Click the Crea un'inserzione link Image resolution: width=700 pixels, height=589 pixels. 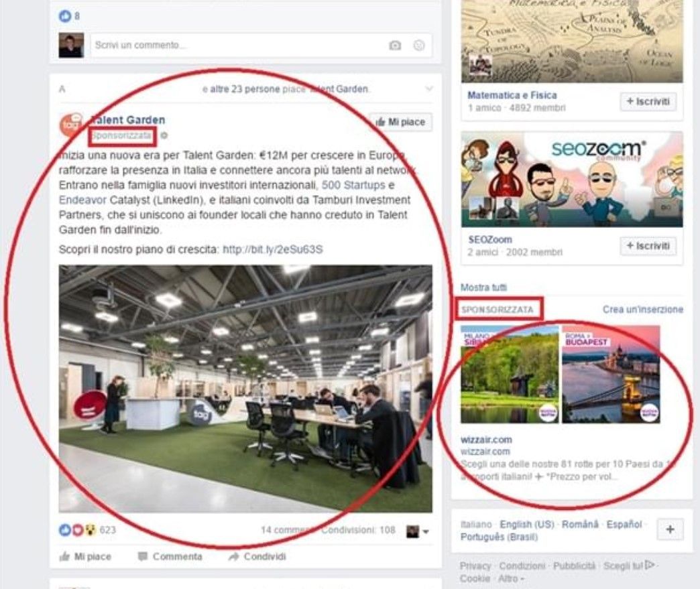point(643,309)
